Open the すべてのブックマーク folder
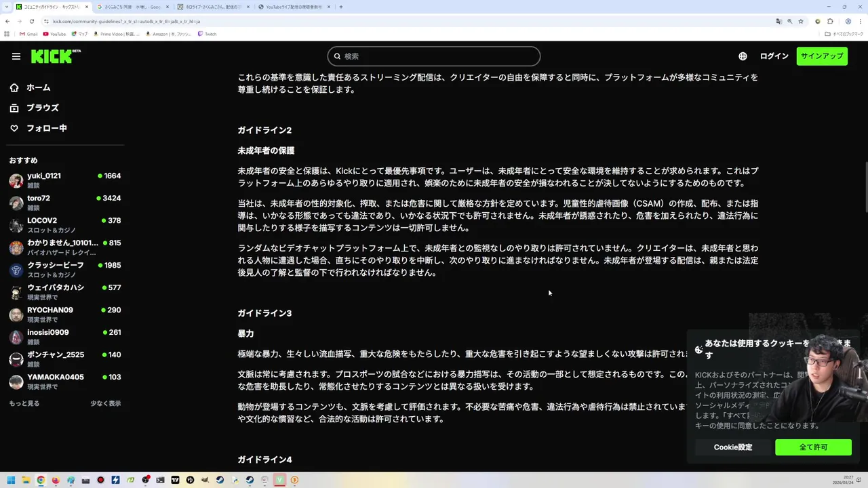Viewport: 868px width, 488px height. click(x=844, y=34)
